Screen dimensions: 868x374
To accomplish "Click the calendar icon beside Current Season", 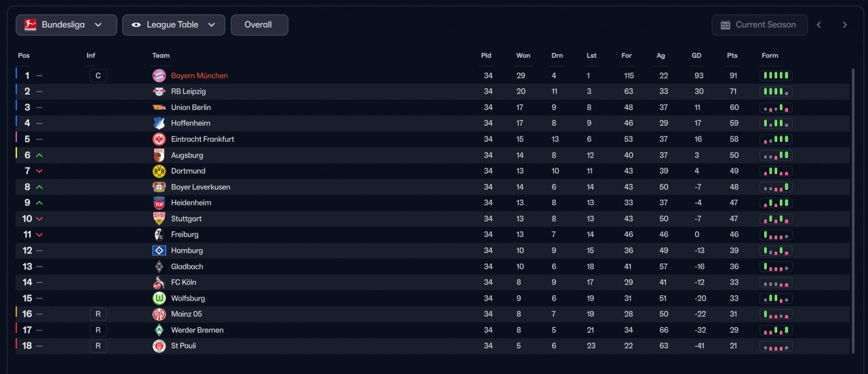I will [x=724, y=25].
